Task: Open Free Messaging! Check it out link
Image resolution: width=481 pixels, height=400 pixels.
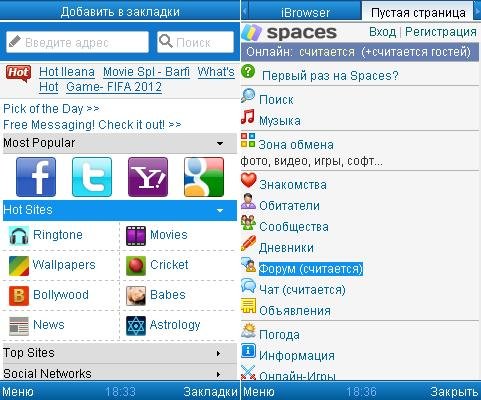Action: pyautogui.click(x=92, y=125)
